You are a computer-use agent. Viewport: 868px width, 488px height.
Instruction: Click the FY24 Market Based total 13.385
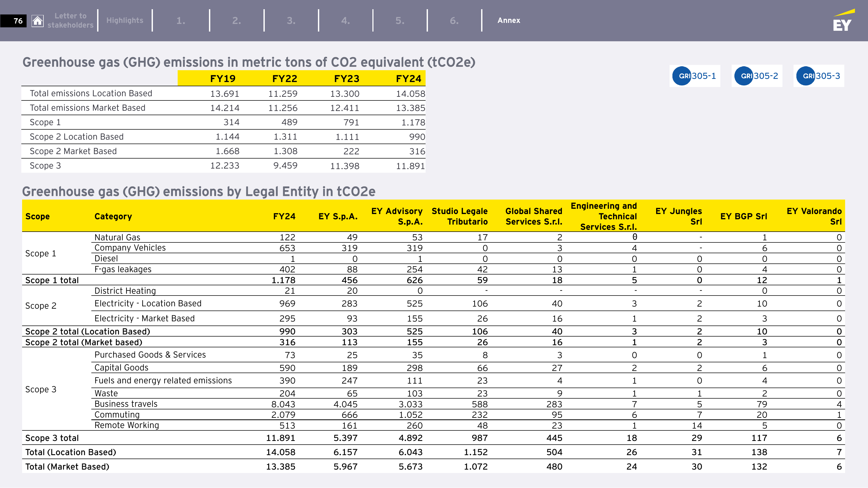point(410,108)
